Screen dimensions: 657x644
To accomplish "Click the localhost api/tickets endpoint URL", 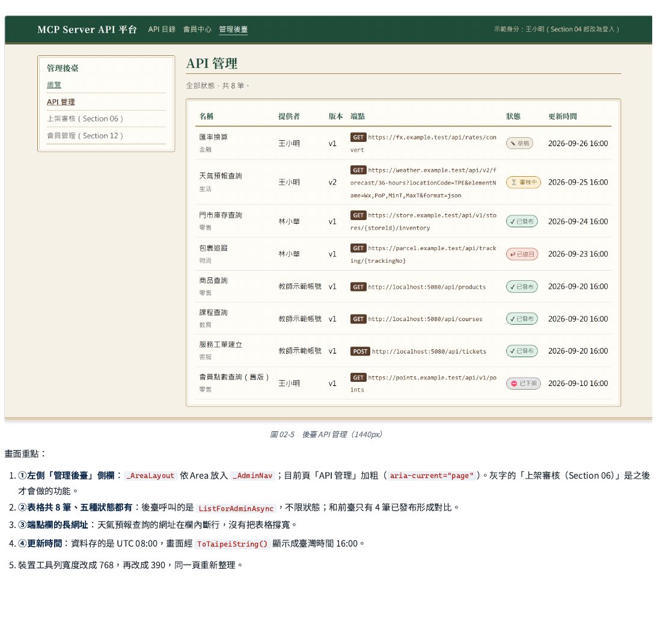I will pos(429,351).
